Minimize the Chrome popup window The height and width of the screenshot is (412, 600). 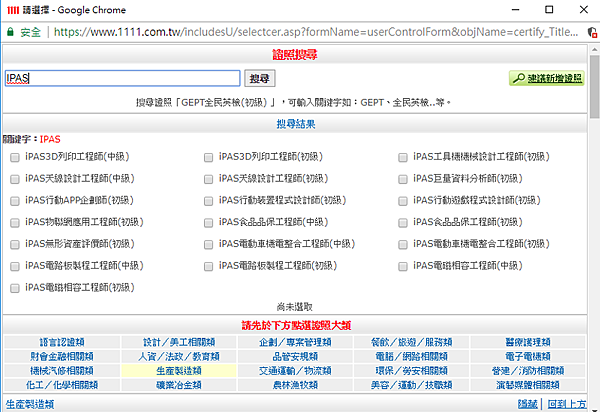tap(515, 10)
